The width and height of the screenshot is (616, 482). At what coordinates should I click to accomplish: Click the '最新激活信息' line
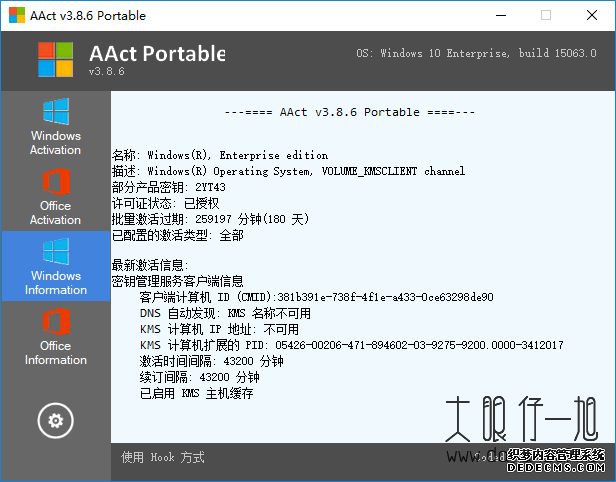[x=150, y=265]
